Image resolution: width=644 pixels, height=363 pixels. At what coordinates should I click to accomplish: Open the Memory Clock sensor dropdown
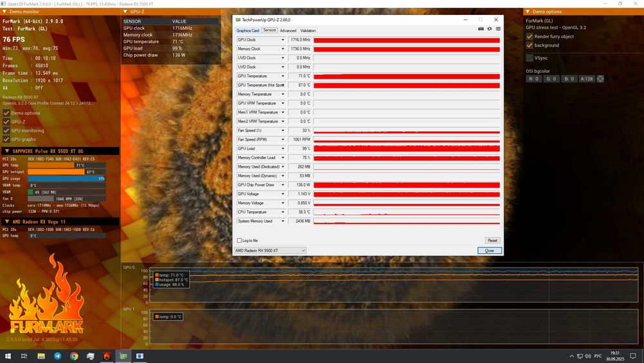283,49
